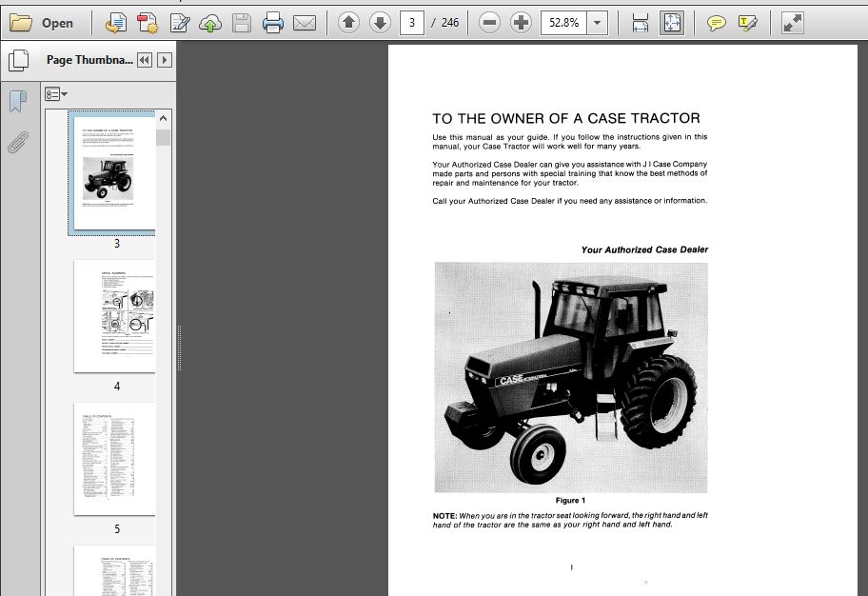Open the zoom level dropdown arrow
Screen dimensions: 868x596
(598, 23)
